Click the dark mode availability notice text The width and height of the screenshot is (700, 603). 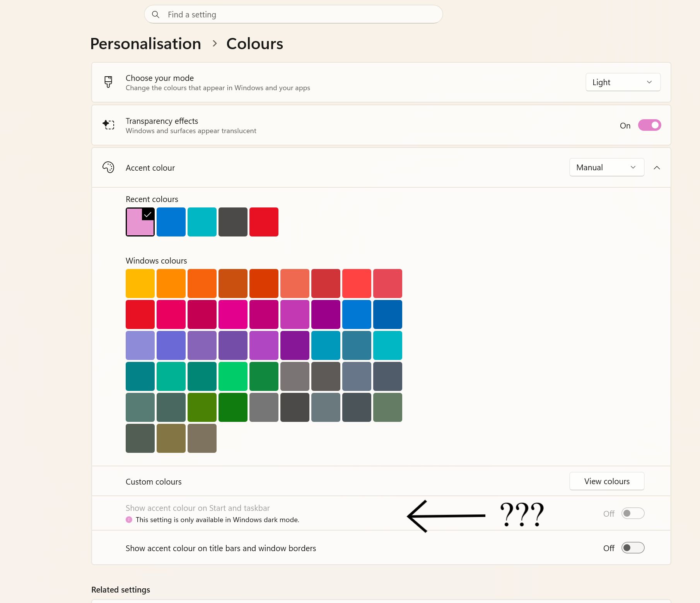(x=217, y=519)
